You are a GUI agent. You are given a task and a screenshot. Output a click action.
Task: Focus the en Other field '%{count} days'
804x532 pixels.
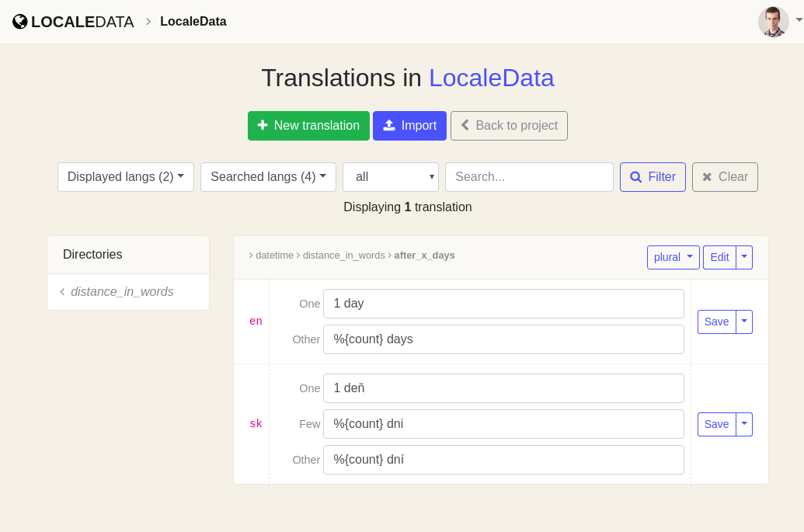pos(503,339)
